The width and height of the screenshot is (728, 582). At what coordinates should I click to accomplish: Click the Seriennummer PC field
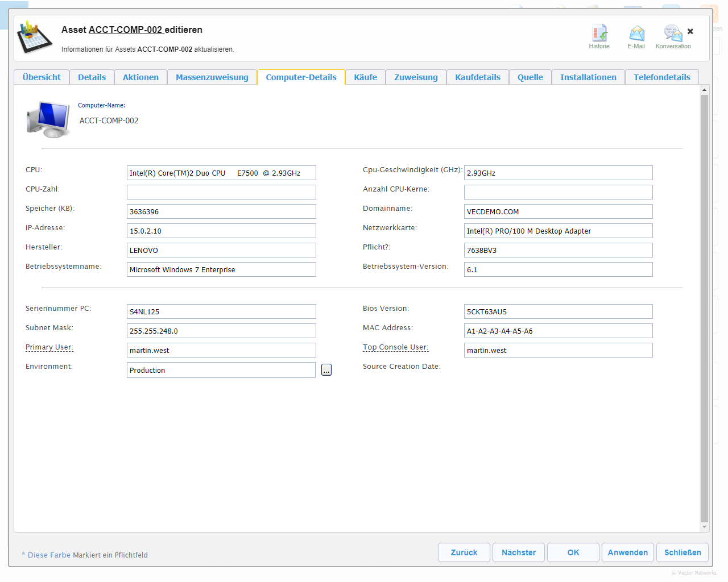click(221, 311)
